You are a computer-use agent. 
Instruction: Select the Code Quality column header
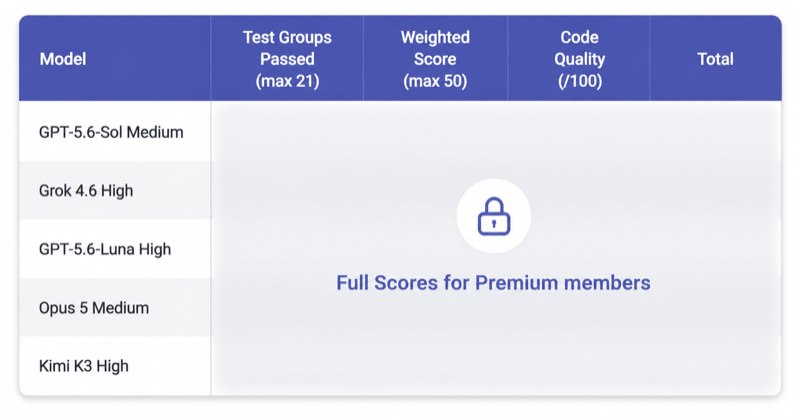click(580, 59)
